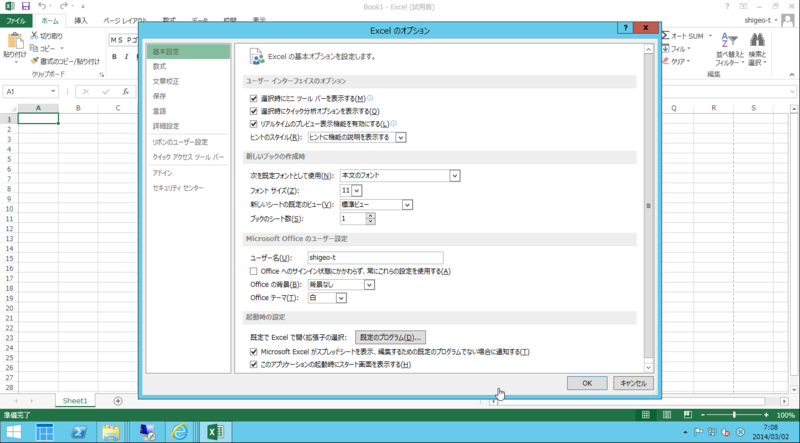
Task: Open the font size dropdown showing 11
Action: coord(357,190)
